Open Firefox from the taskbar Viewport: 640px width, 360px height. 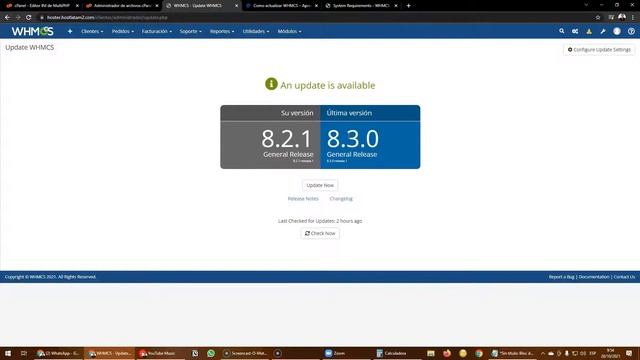[x=447, y=353]
